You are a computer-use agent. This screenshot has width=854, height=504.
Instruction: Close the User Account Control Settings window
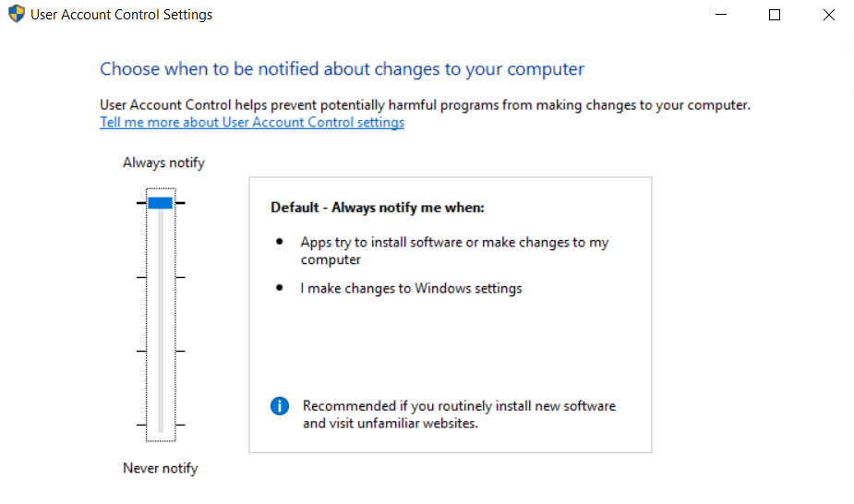tap(828, 15)
